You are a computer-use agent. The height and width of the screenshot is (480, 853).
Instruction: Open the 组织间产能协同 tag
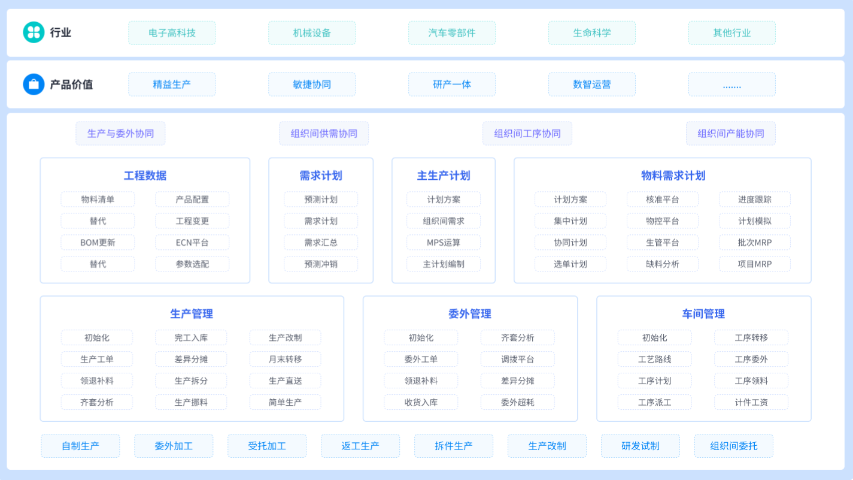[x=731, y=133]
